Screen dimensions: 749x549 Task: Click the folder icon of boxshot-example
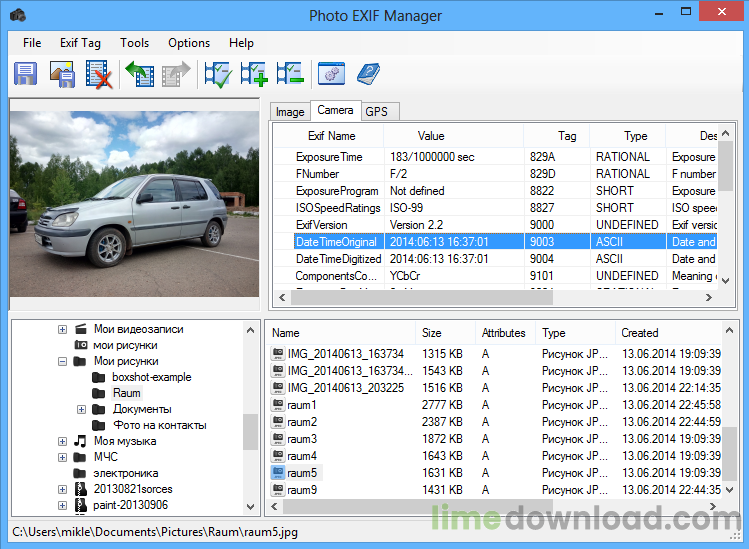click(x=99, y=377)
